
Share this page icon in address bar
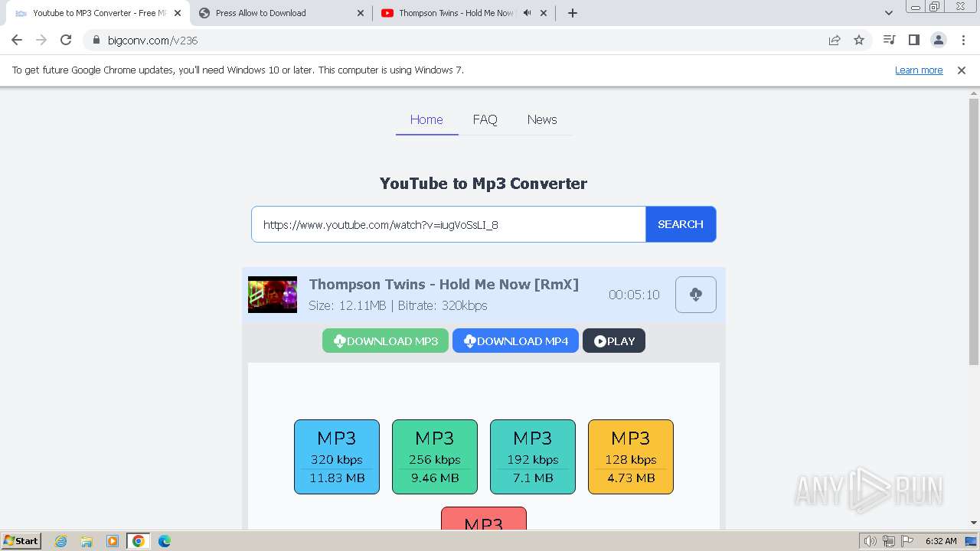point(835,40)
